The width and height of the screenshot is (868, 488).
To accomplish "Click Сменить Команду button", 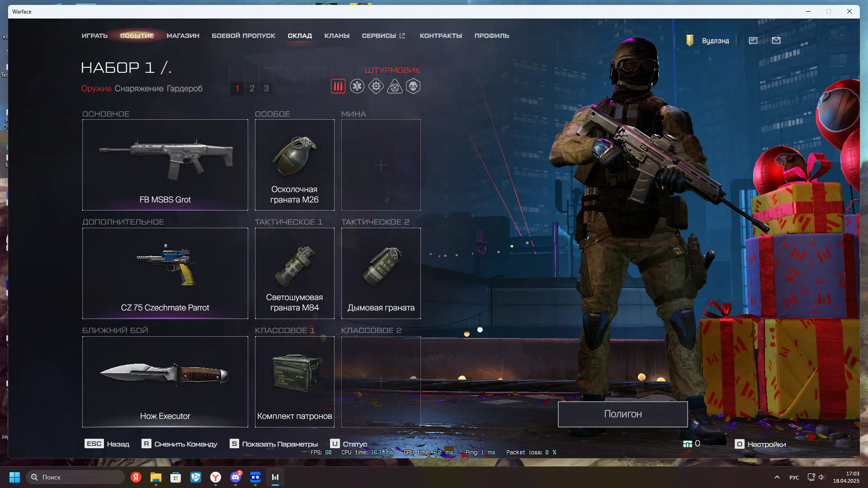I will point(179,444).
